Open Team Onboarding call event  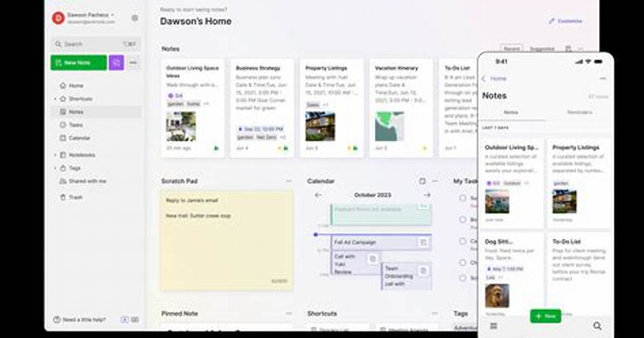point(406,276)
